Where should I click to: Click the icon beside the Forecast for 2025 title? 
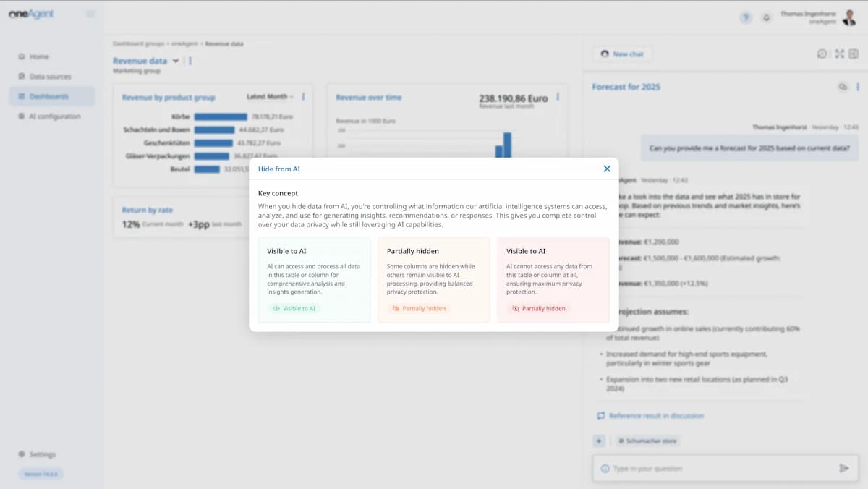pyautogui.click(x=843, y=87)
